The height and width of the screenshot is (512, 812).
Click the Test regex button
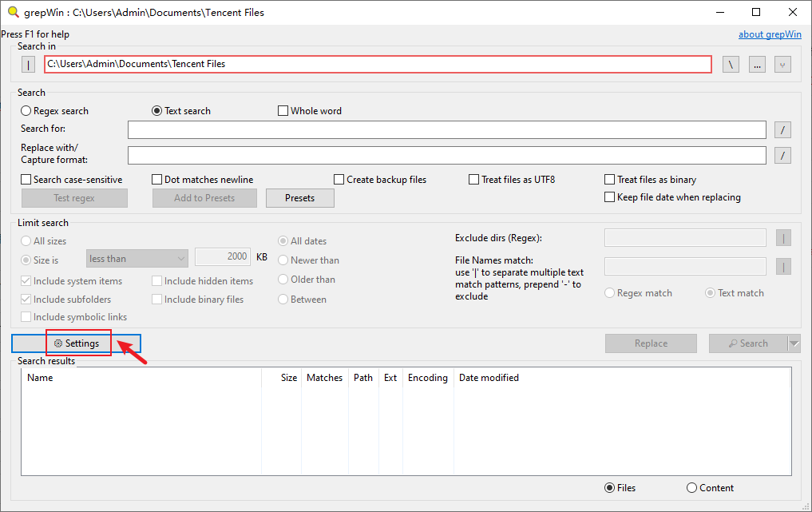coord(74,198)
